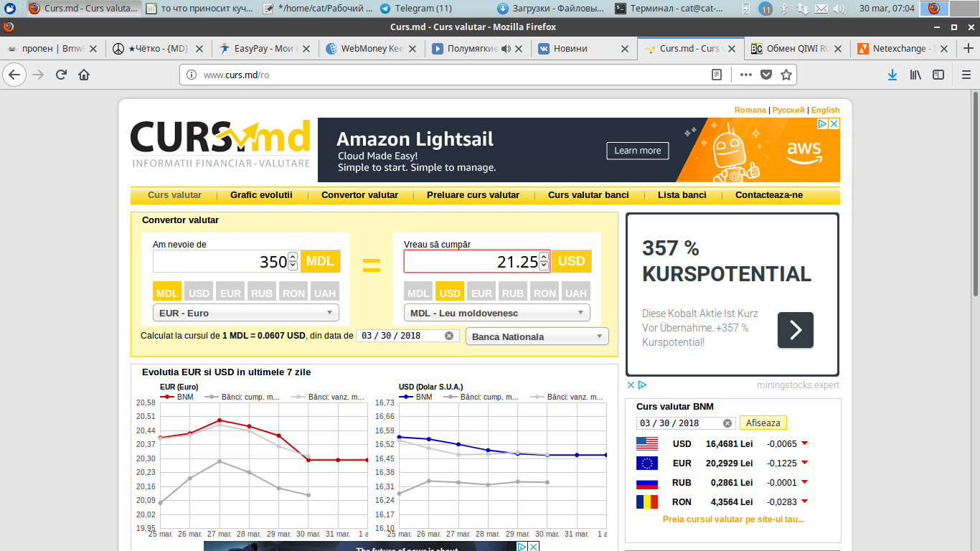
Task: Select EUR under Vreau să cumpăr
Action: (481, 293)
